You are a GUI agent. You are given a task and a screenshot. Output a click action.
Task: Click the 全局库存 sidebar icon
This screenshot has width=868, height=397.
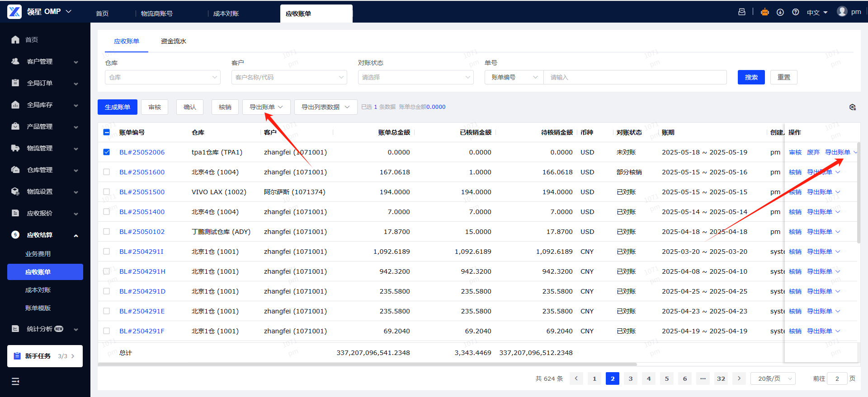pyautogui.click(x=15, y=105)
